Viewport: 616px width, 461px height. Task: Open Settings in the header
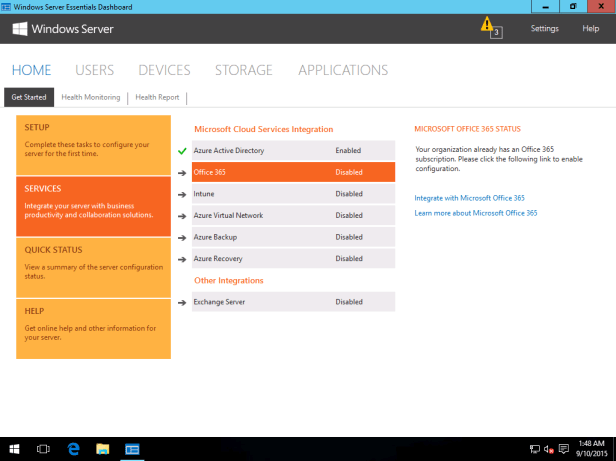pyautogui.click(x=544, y=28)
